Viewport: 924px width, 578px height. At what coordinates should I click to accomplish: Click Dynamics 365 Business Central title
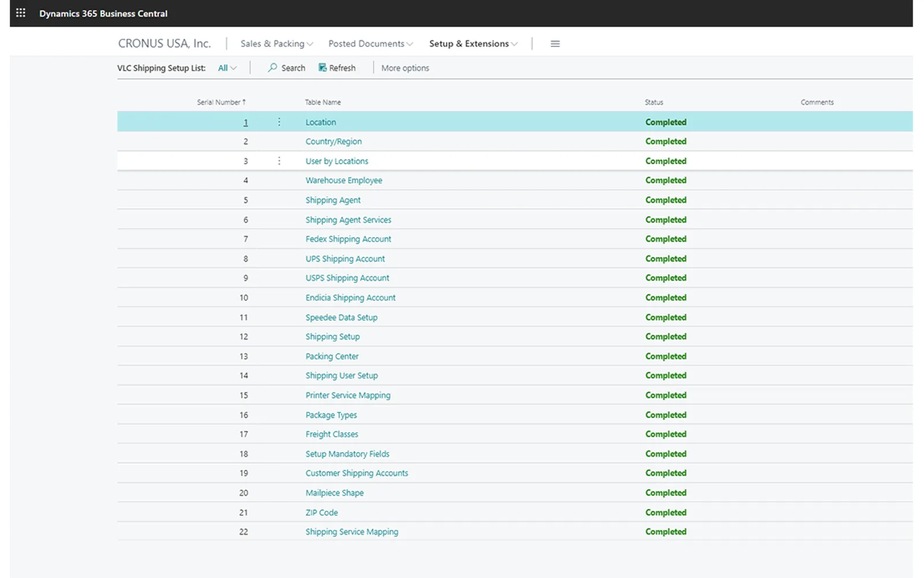103,13
